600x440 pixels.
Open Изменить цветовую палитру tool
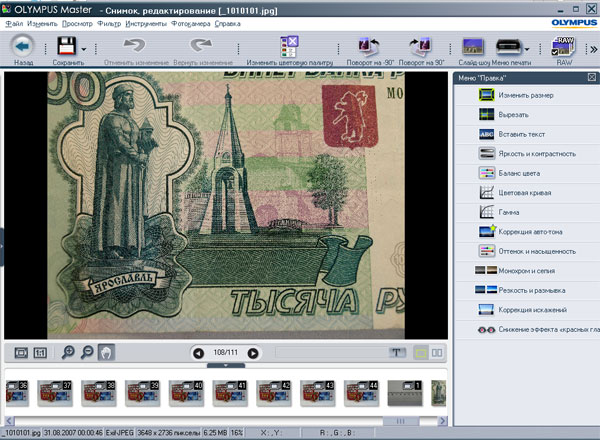pyautogui.click(x=289, y=47)
